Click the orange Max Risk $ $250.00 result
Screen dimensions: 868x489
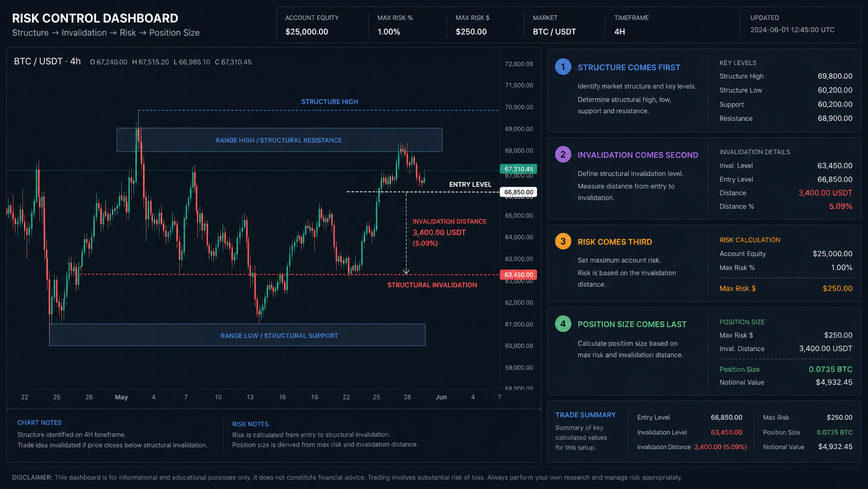coord(837,288)
